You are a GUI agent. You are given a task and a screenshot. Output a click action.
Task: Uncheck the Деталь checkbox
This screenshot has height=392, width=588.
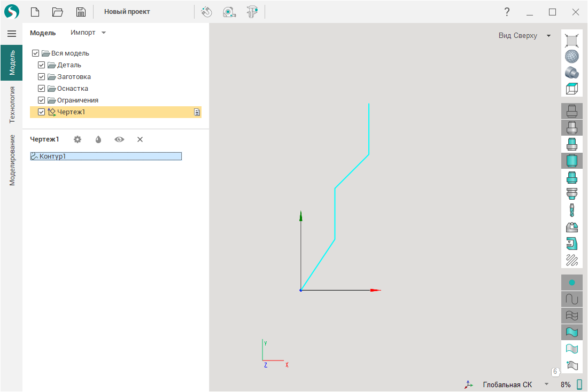(x=41, y=65)
